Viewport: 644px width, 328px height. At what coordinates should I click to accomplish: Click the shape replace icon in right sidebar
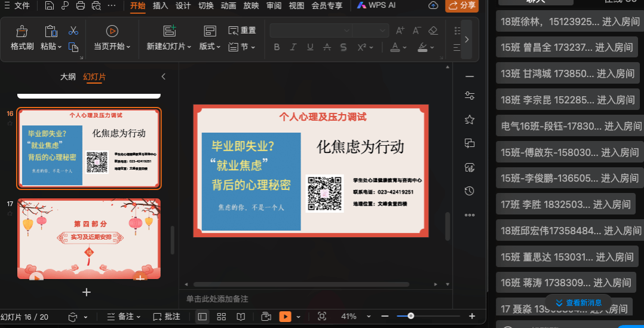[x=470, y=143]
